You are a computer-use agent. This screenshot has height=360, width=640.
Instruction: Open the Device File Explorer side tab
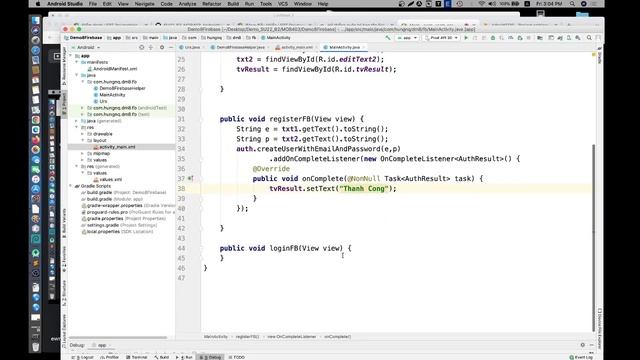coord(600,329)
